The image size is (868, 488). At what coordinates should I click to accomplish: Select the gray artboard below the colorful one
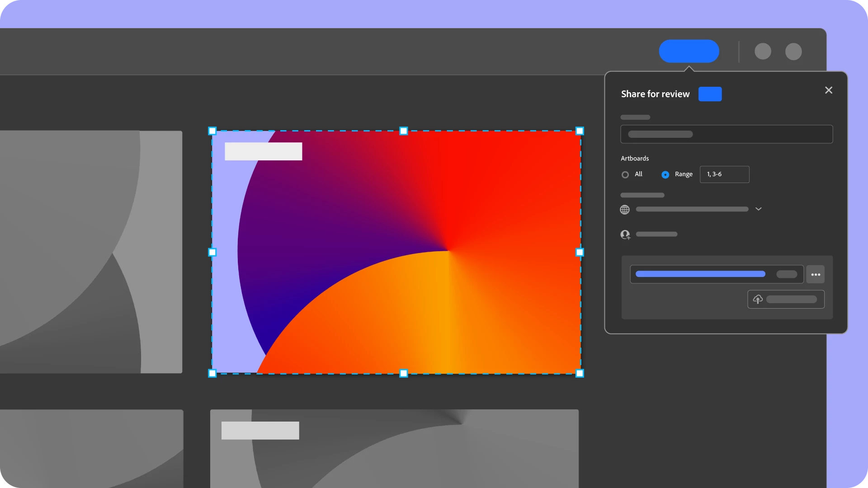point(394,452)
